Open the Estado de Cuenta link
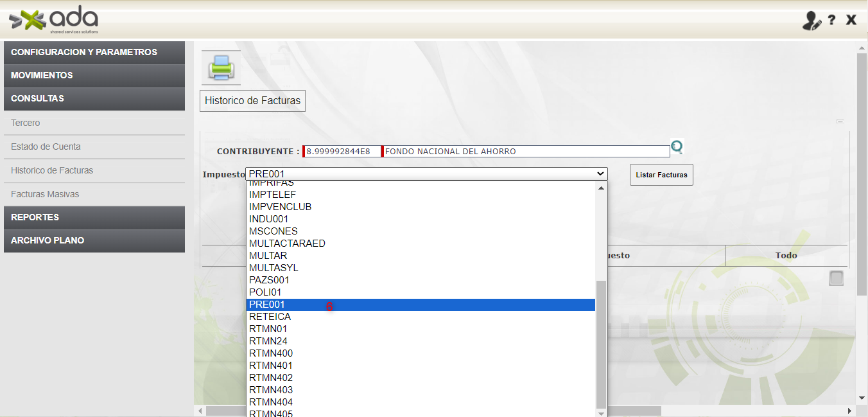Image resolution: width=868 pixels, height=417 pixels. (x=46, y=146)
